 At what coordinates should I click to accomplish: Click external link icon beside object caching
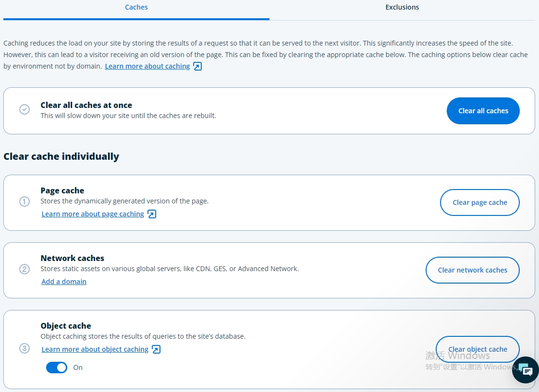pos(156,349)
